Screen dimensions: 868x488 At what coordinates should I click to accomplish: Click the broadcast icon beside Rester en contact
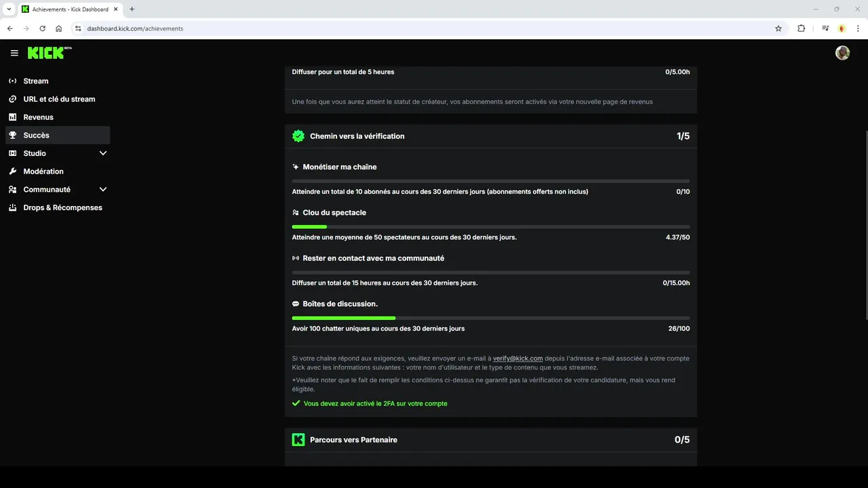296,258
